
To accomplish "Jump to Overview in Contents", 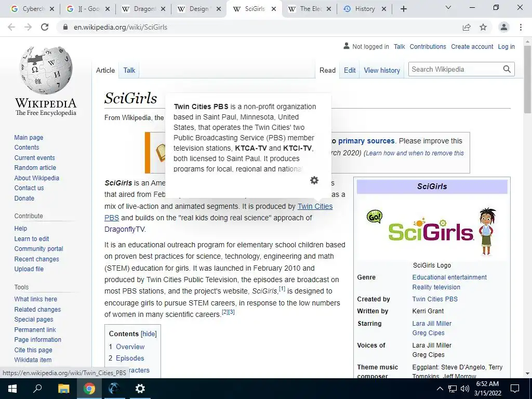I will (x=130, y=347).
